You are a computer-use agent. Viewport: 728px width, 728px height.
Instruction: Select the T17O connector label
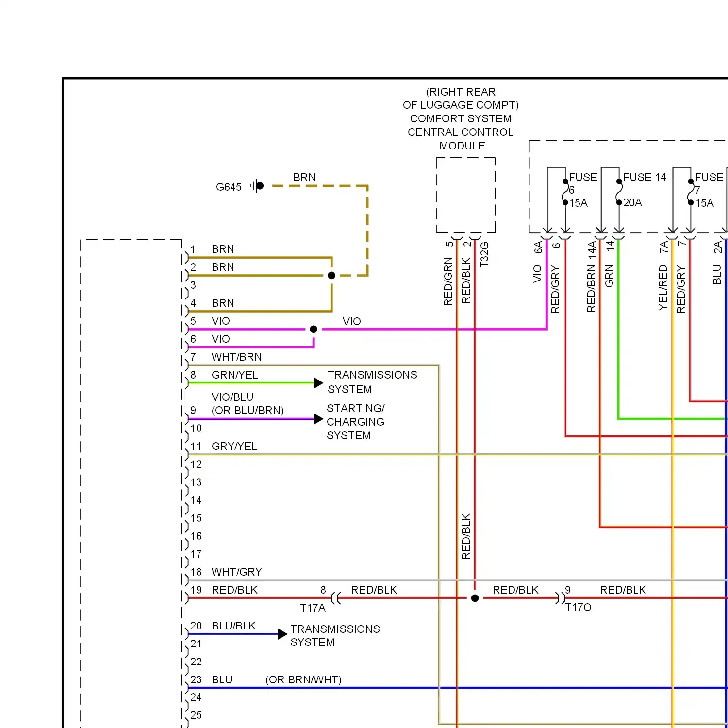579,607
